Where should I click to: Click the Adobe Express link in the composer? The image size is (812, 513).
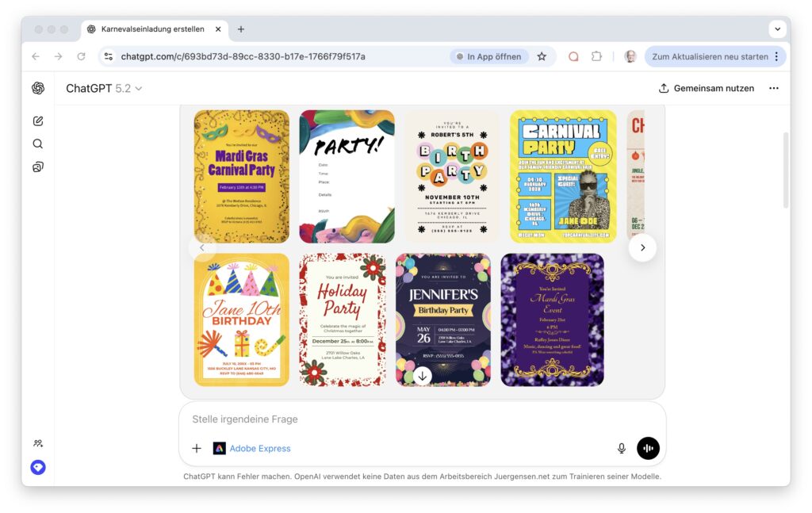coord(259,449)
